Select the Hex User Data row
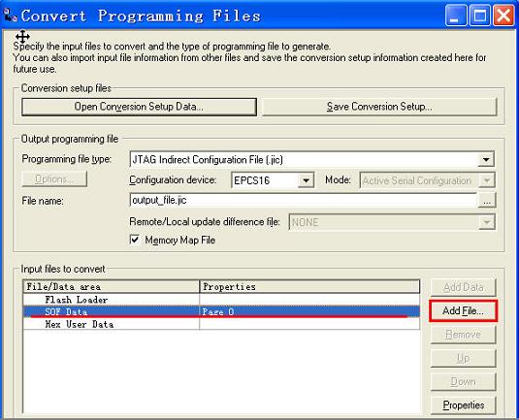 [x=221, y=324]
